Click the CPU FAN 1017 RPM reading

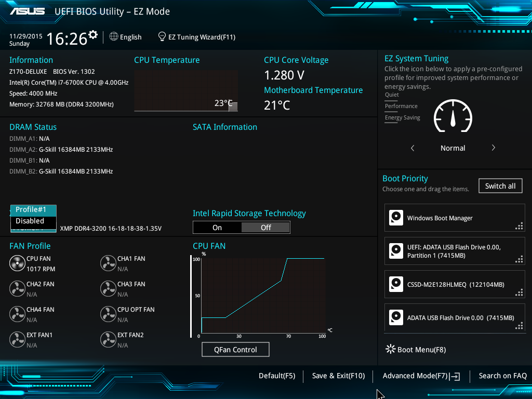[41, 269]
